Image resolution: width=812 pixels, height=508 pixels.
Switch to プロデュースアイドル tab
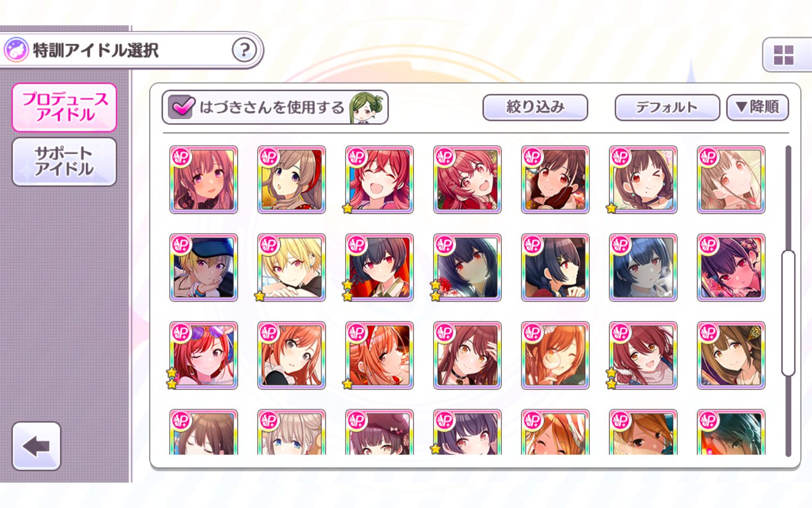click(64, 107)
